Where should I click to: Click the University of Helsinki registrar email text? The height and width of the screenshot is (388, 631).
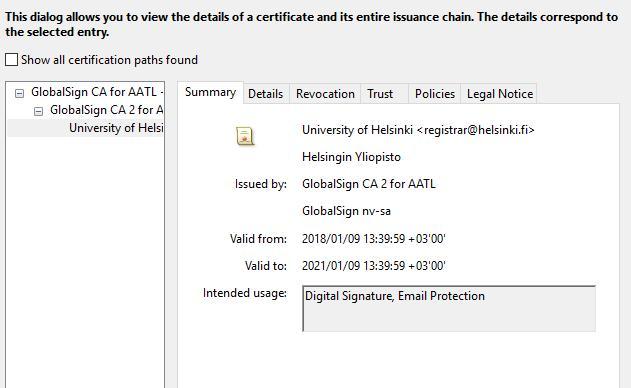pyautogui.click(x=418, y=130)
